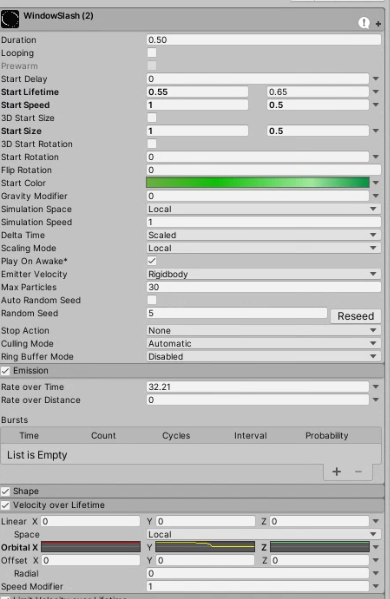Click Start Size second value 0.5
The image size is (390, 599).
(318, 131)
